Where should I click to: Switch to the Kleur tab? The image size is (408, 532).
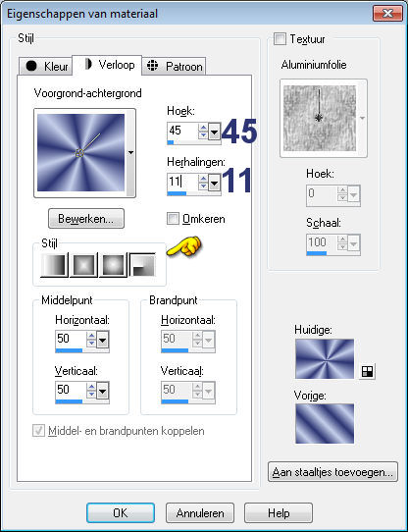click(45, 66)
